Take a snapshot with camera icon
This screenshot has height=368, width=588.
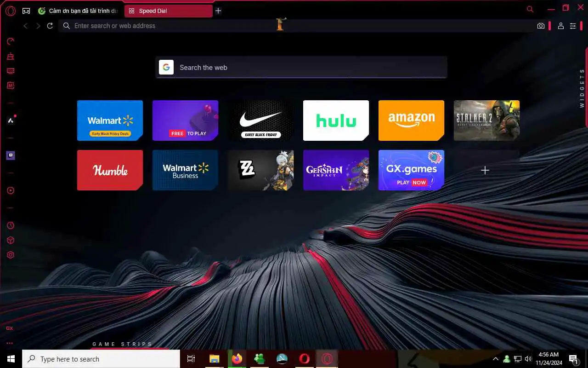541,26
